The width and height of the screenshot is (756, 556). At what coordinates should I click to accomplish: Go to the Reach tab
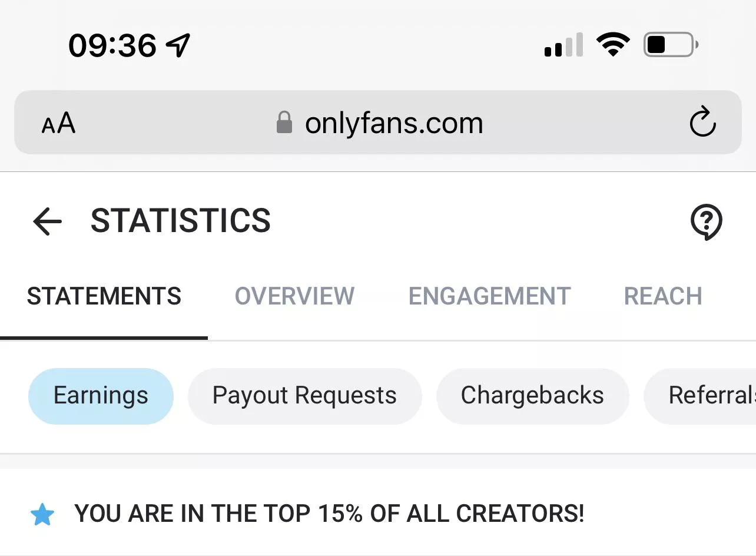[x=663, y=296]
